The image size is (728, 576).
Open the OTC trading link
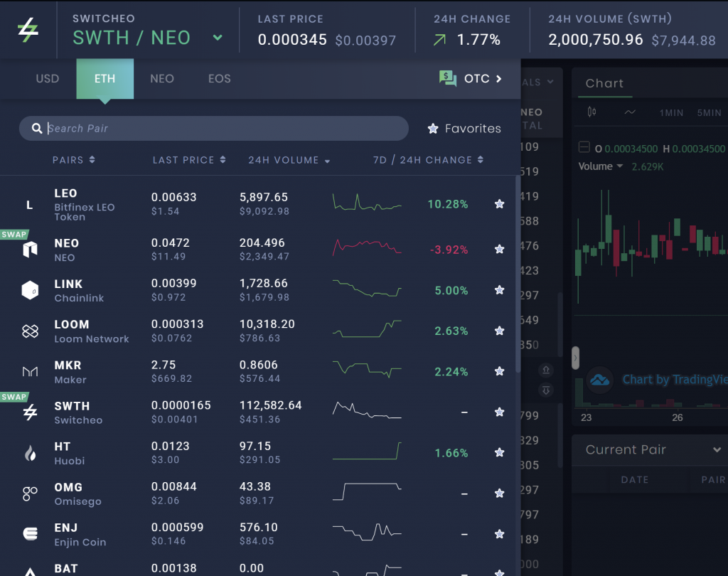pos(483,78)
